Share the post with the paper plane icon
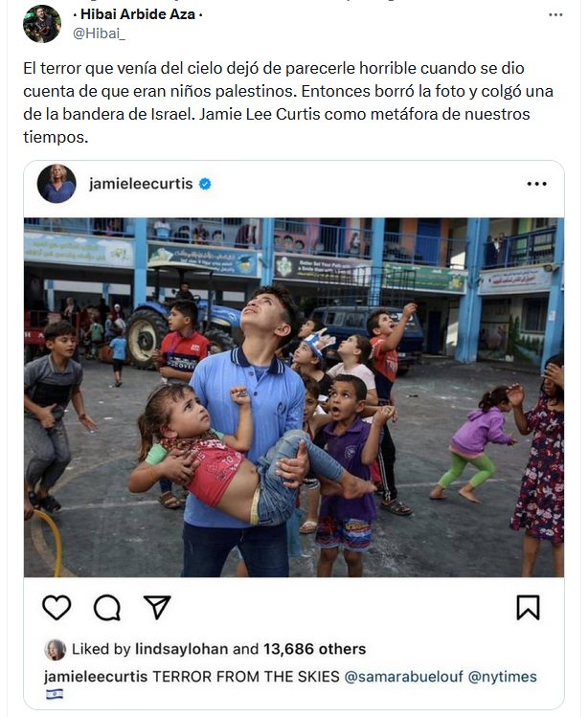Viewport: 588px width, 717px height. pos(157,607)
